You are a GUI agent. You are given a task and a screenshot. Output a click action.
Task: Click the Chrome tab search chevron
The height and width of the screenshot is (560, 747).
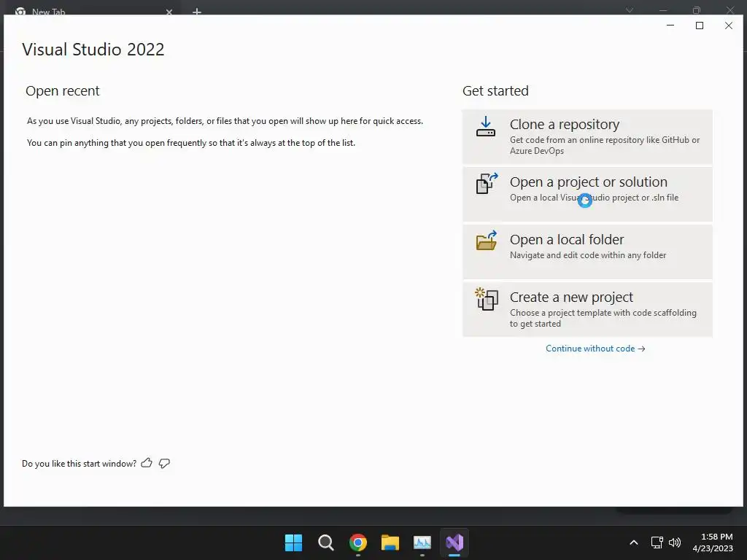(630, 10)
